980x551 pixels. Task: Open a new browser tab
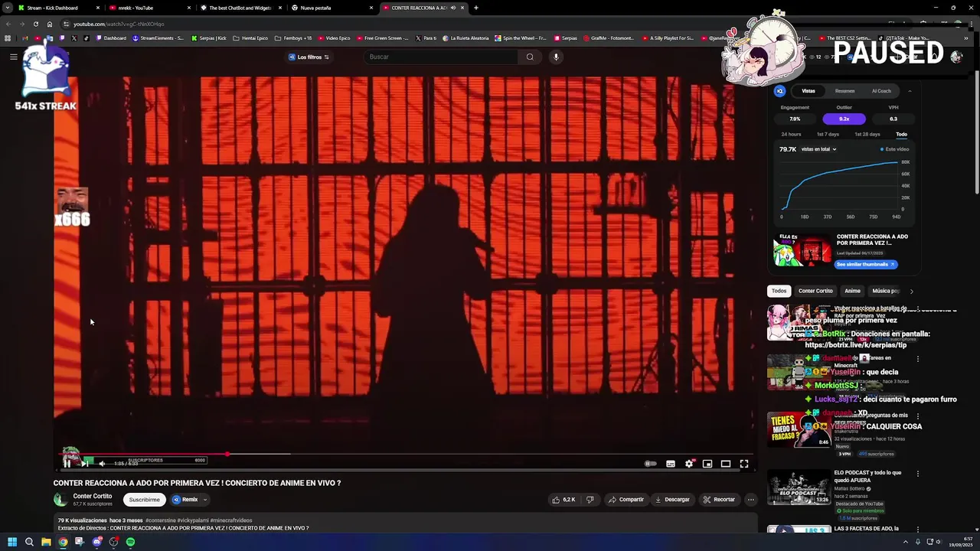(x=476, y=8)
